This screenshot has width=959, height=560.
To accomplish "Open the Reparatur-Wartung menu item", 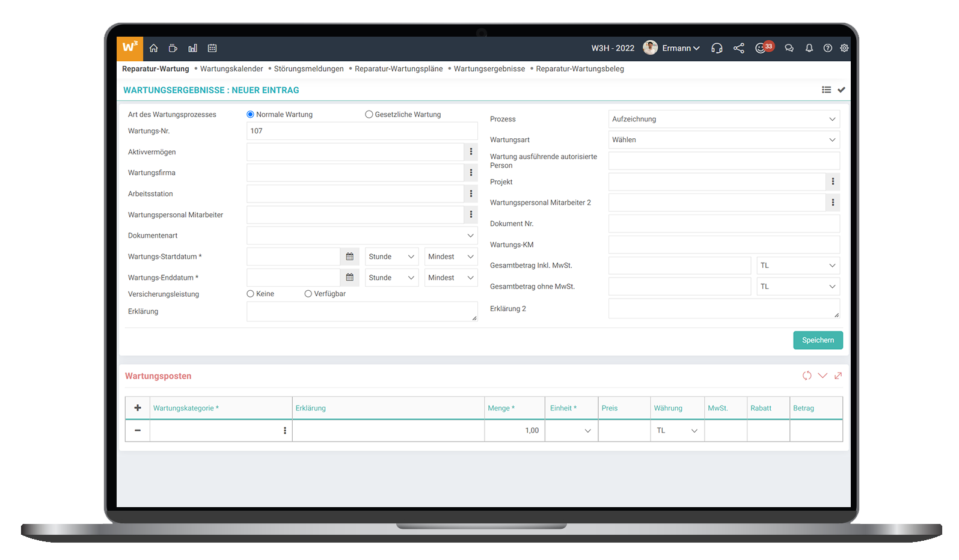I will point(155,68).
